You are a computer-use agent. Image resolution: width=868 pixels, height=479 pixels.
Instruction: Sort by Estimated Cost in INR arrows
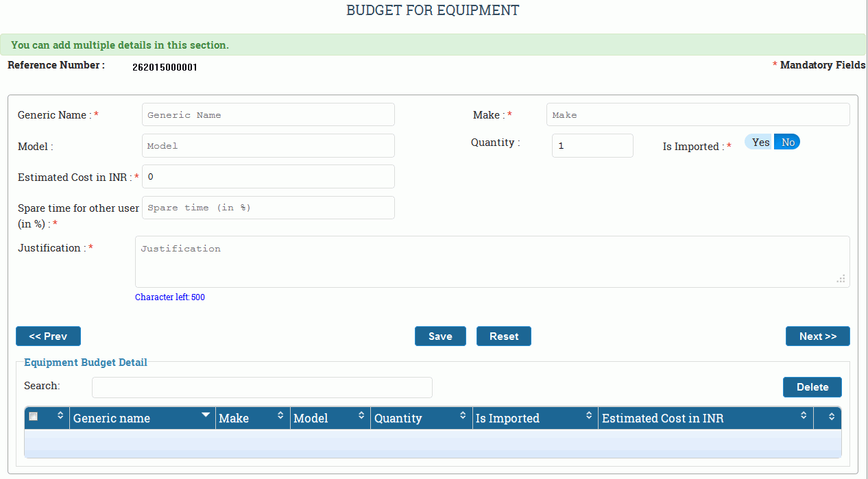click(x=804, y=416)
